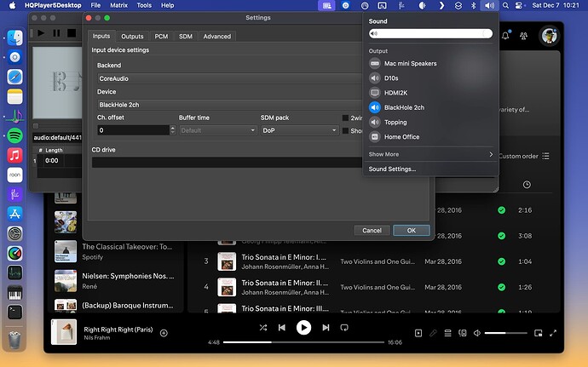Click the Bluetooth menu bar icon
588x367 pixels.
click(473, 6)
